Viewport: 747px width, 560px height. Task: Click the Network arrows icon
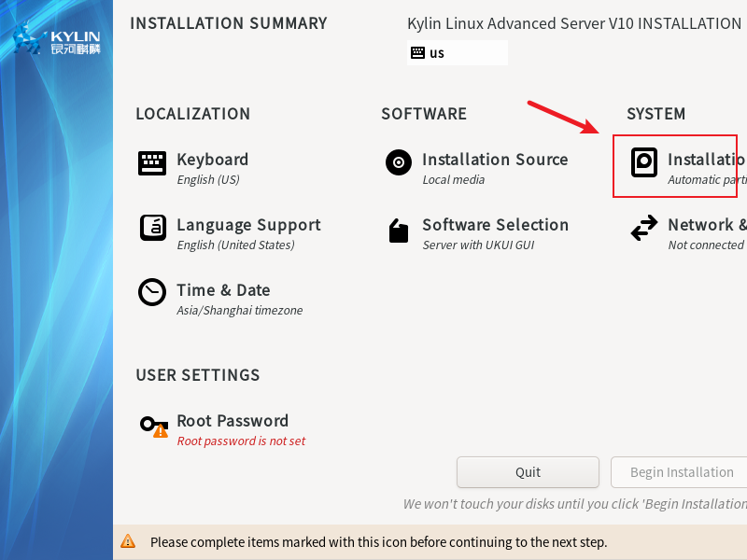[644, 228]
